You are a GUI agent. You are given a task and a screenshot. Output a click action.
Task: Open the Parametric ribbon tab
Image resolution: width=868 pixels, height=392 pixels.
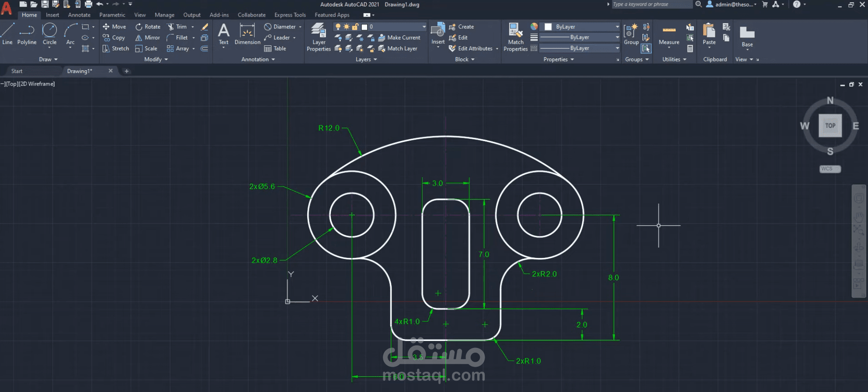tap(112, 15)
